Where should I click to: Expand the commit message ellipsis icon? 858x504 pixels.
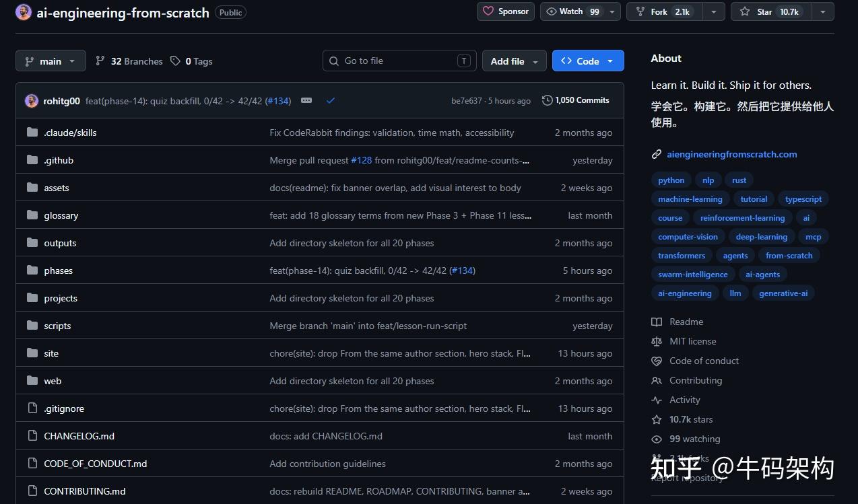[x=306, y=101]
